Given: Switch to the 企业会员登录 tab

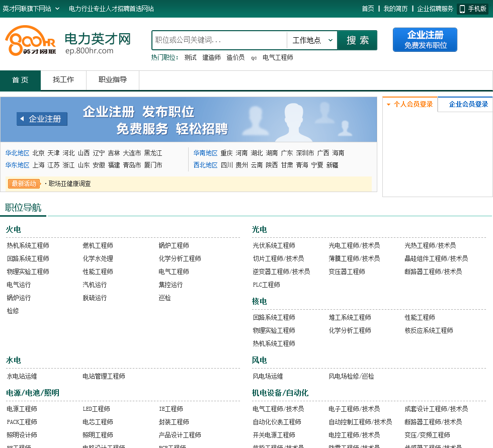Looking at the screenshot, I should click(x=468, y=104).
